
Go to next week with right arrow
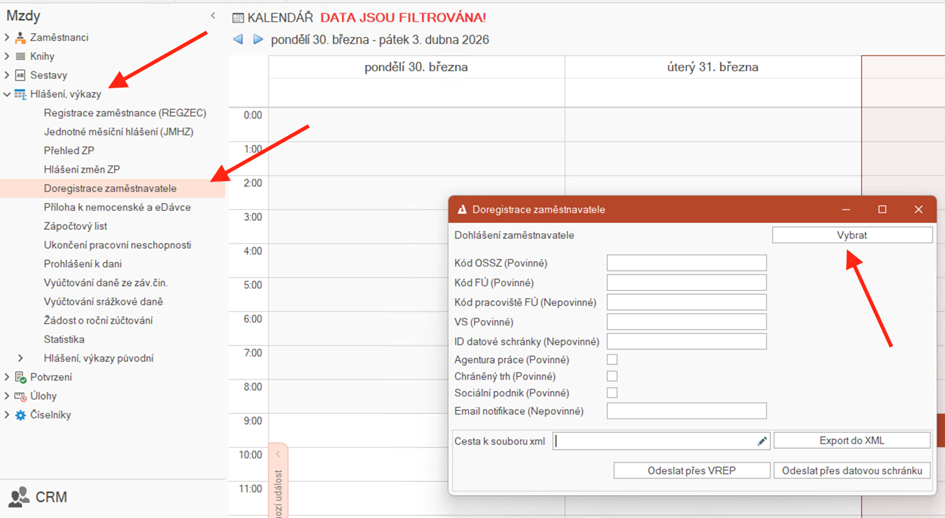point(258,40)
